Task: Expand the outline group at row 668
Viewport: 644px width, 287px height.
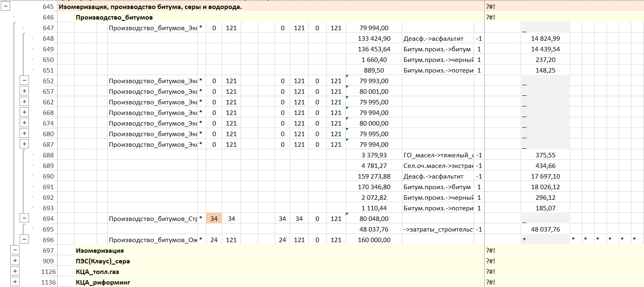Action: [24, 112]
